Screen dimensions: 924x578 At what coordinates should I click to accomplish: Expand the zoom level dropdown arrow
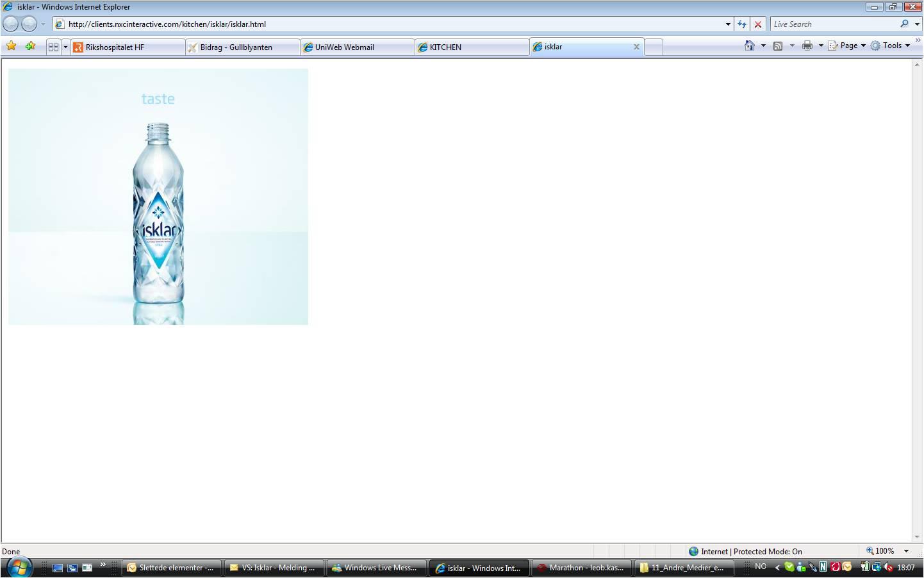906,551
